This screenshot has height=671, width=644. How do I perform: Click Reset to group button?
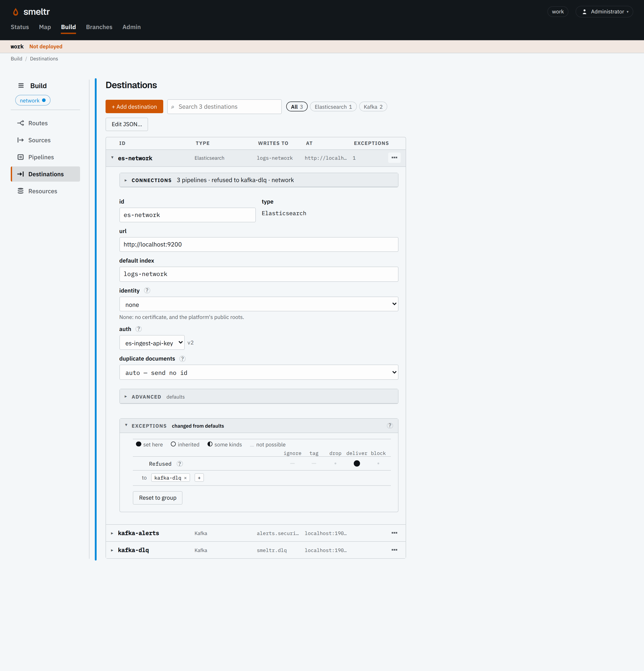(x=157, y=498)
